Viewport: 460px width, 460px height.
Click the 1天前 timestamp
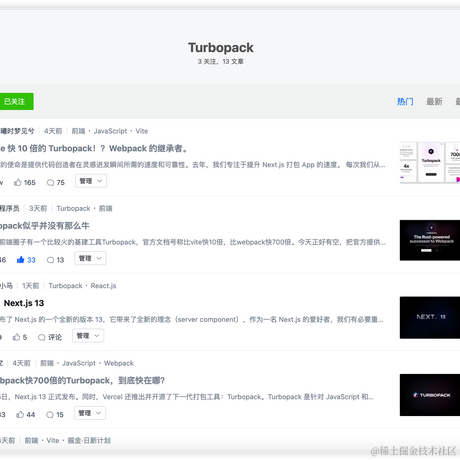click(31, 286)
